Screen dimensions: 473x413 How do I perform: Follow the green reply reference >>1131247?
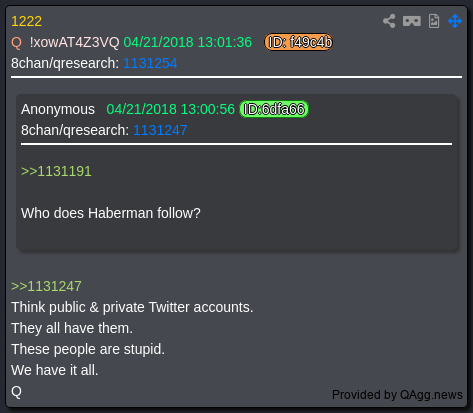[x=46, y=286]
